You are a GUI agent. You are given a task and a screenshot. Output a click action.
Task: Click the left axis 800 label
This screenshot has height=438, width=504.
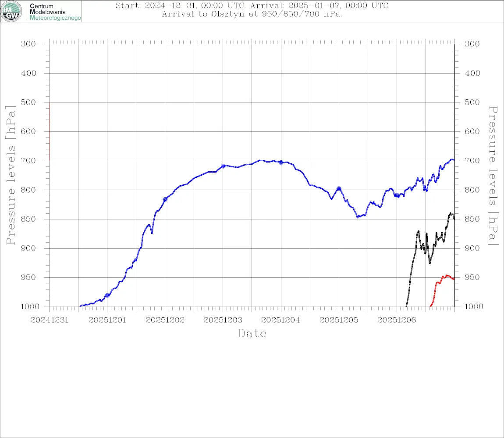pyautogui.click(x=28, y=190)
